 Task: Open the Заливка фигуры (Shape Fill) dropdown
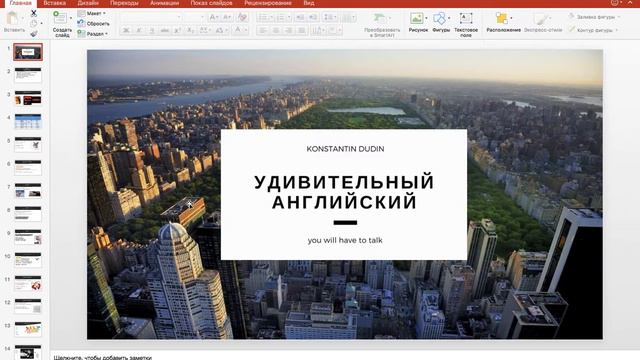tap(594, 17)
